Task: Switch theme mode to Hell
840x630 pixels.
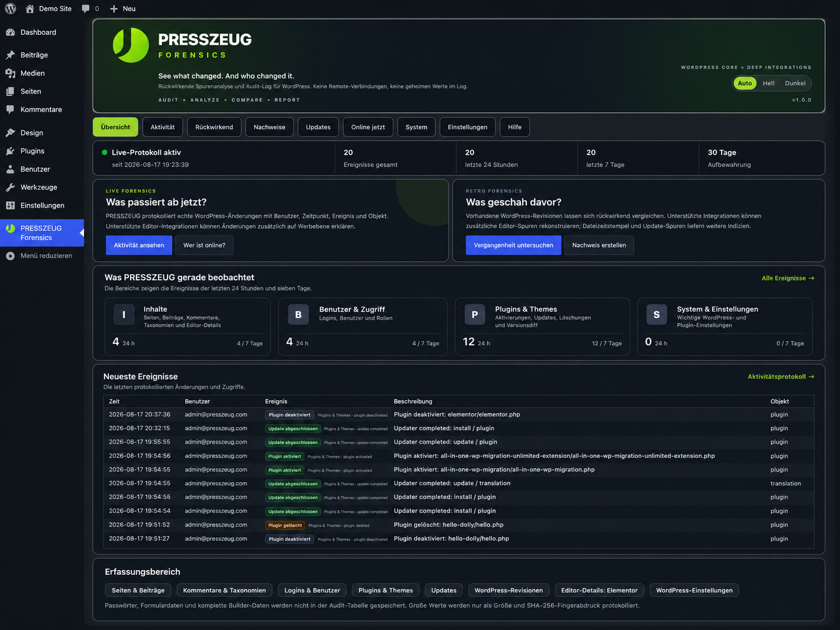Action: [769, 83]
